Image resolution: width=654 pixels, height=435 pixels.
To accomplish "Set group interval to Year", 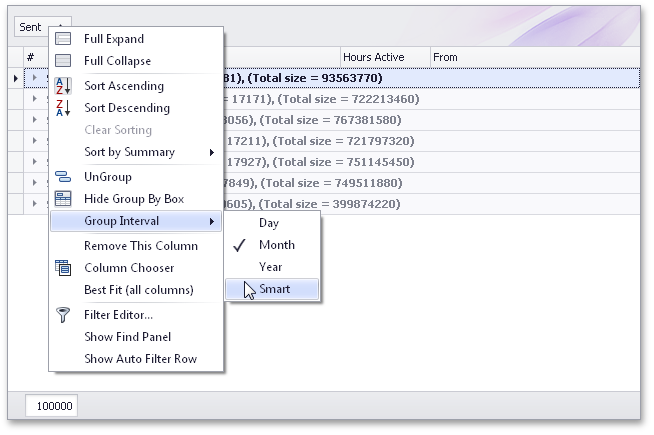I will pos(270,267).
